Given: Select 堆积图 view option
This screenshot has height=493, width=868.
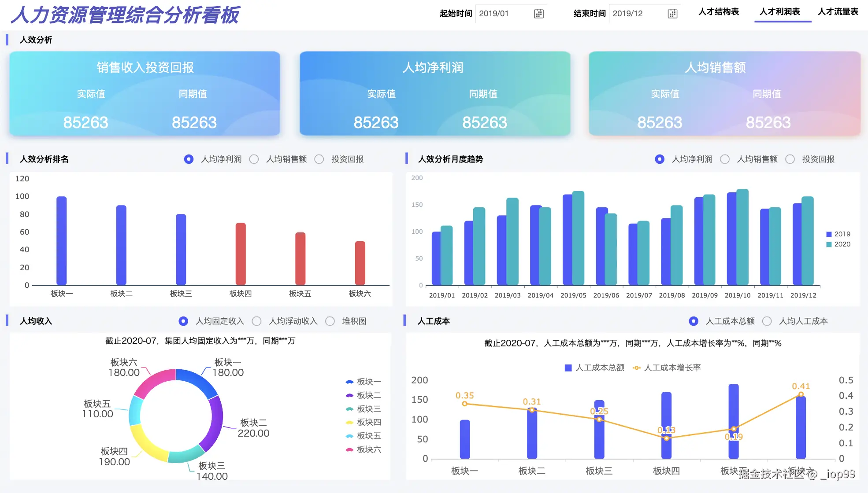Looking at the screenshot, I should click(x=330, y=321).
